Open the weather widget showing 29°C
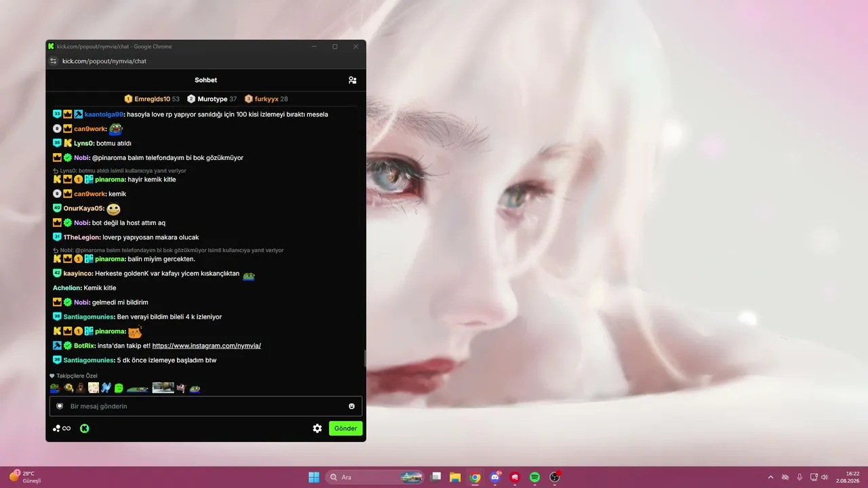 click(x=25, y=477)
